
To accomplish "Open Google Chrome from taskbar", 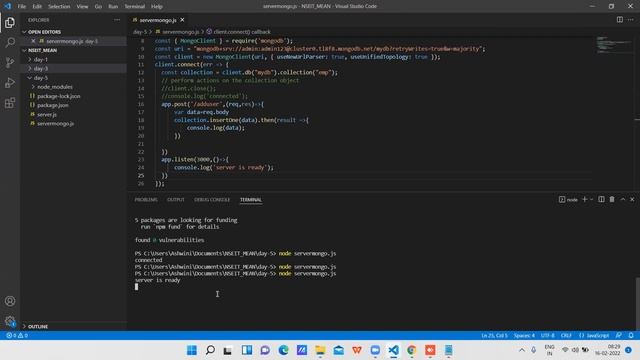I will [411, 350].
